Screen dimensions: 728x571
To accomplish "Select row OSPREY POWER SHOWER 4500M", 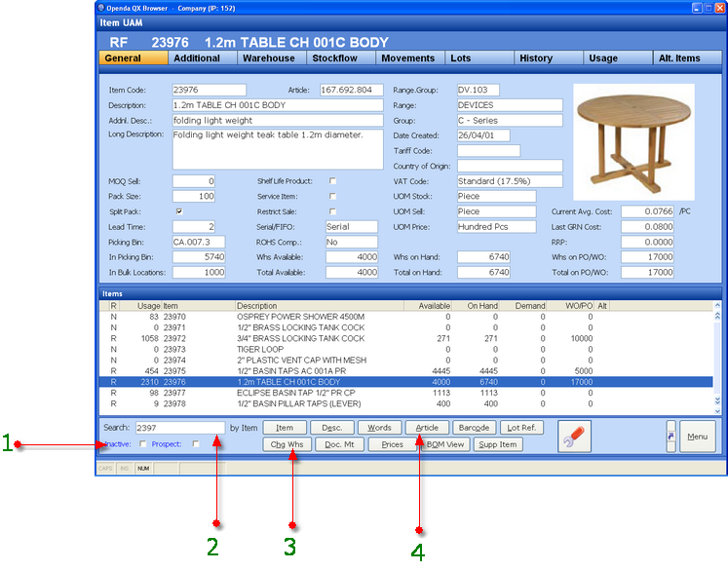I will click(x=406, y=317).
